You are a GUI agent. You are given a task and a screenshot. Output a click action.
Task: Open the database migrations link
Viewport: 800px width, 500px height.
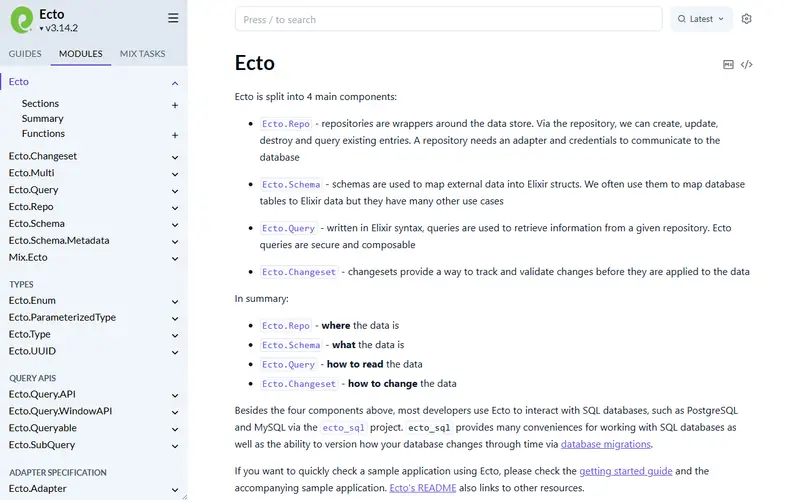click(x=606, y=444)
